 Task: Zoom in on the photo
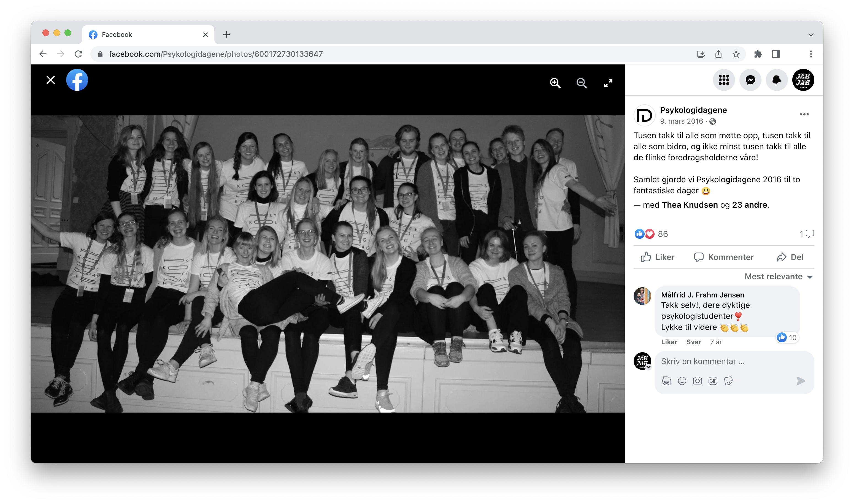tap(555, 83)
